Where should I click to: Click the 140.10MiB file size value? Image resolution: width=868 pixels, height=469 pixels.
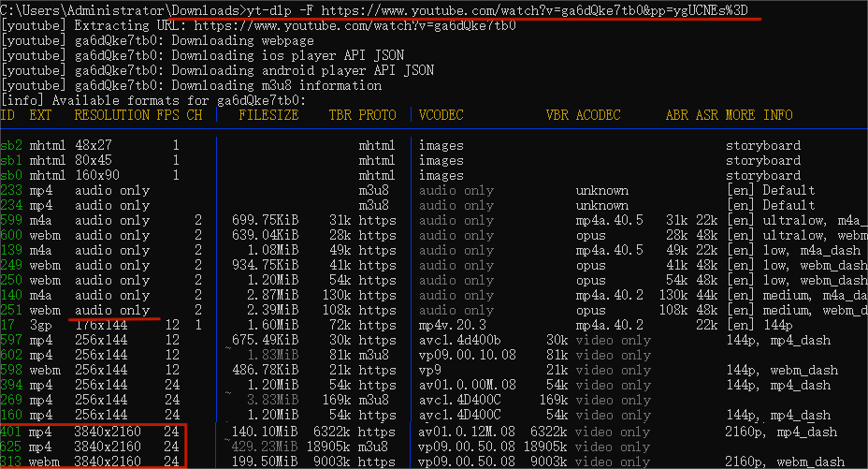tap(265, 432)
